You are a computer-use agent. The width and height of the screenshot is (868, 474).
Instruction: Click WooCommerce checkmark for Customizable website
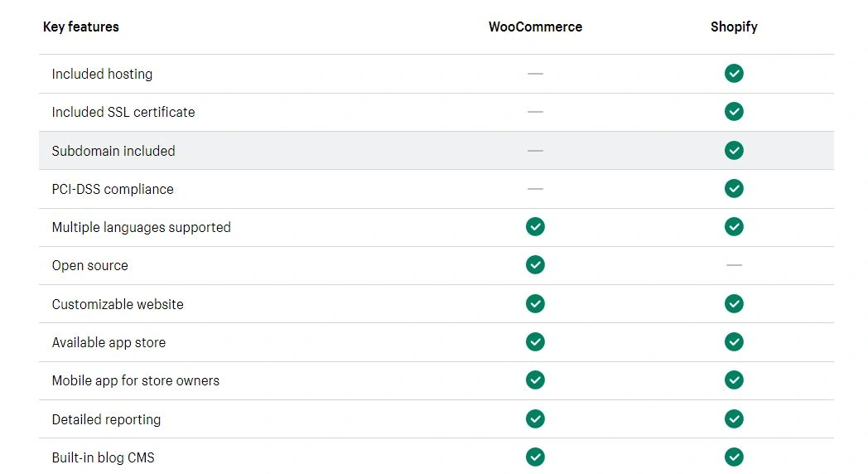pyautogui.click(x=535, y=303)
